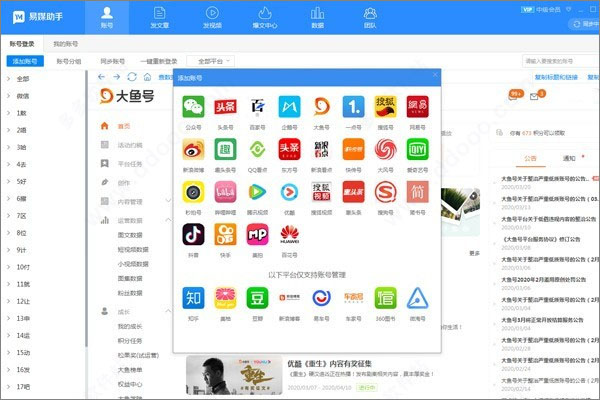600x400 pixels.
Task: Close the 添加账号 dialog
Action: tap(434, 76)
